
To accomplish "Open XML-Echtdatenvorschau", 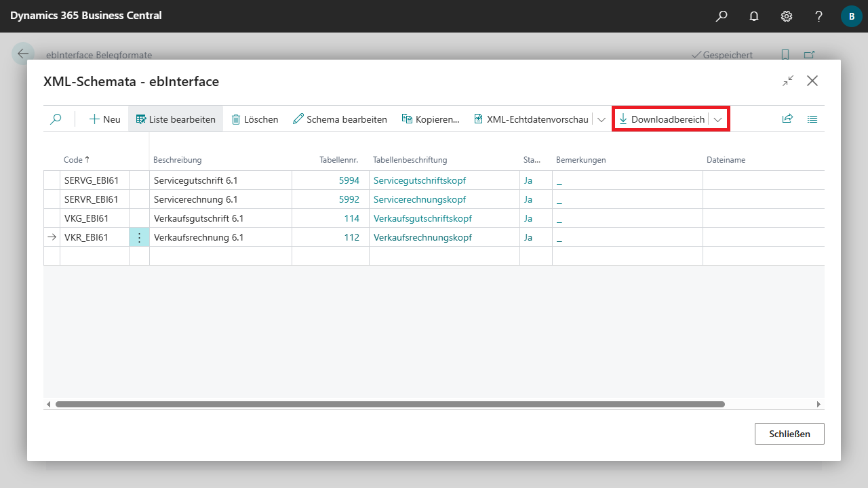I will pyautogui.click(x=531, y=119).
